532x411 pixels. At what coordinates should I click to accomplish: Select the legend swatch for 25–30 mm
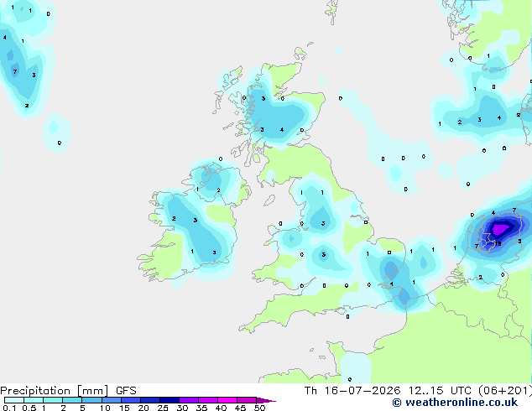point(169,400)
